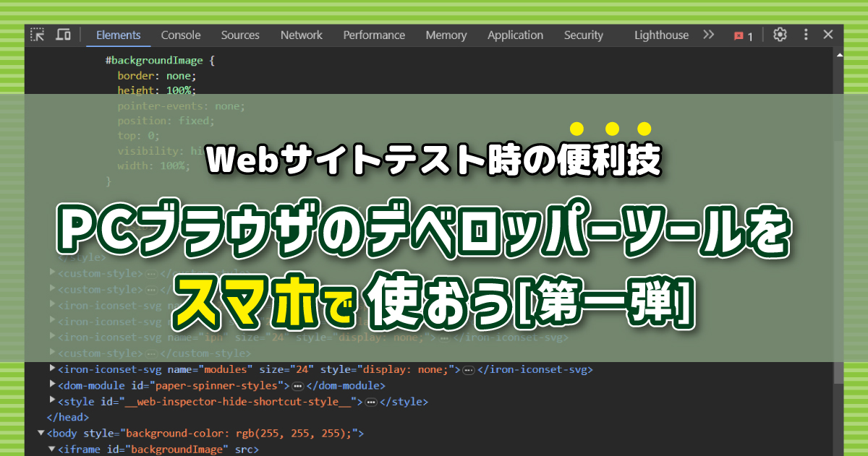This screenshot has height=456, width=868.
Task: Switch to the Security tab
Action: click(584, 35)
